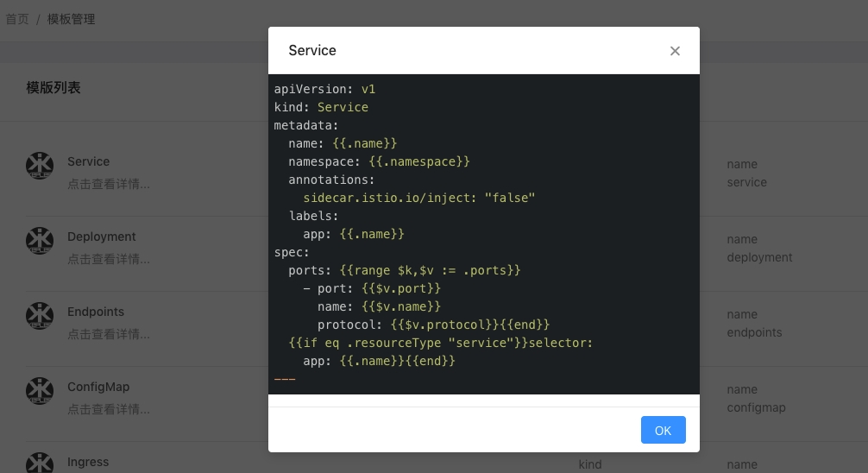868x473 pixels.
Task: Click the Service template icon
Action: (40, 166)
